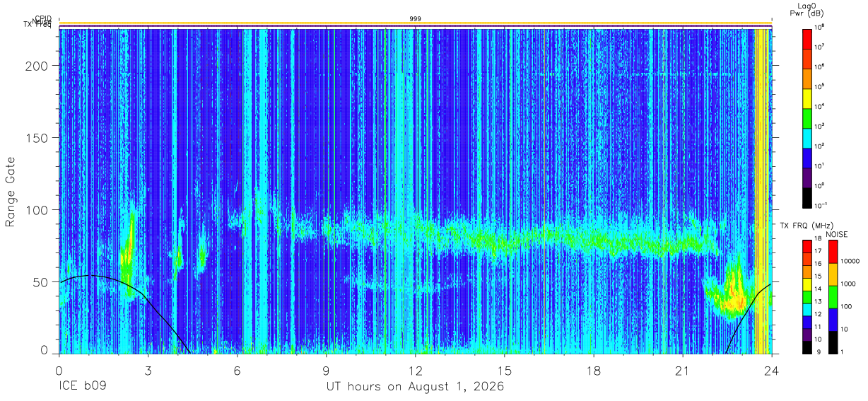Pick the orange segment of NOISE colorbar
The height and width of the screenshot is (401, 868).
tap(832, 274)
